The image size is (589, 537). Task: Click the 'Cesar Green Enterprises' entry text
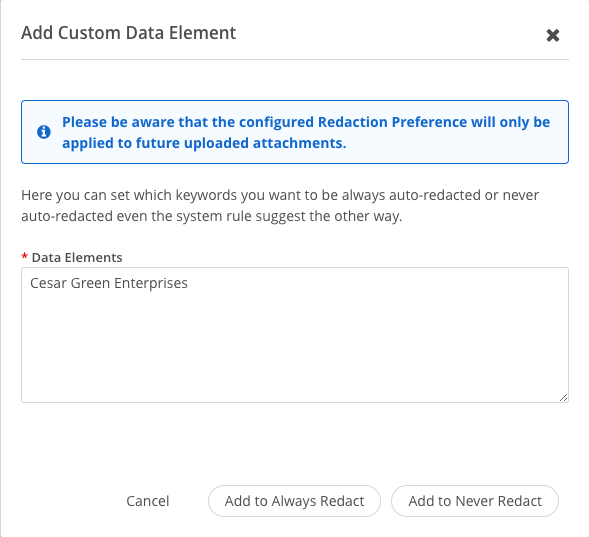pos(109,283)
